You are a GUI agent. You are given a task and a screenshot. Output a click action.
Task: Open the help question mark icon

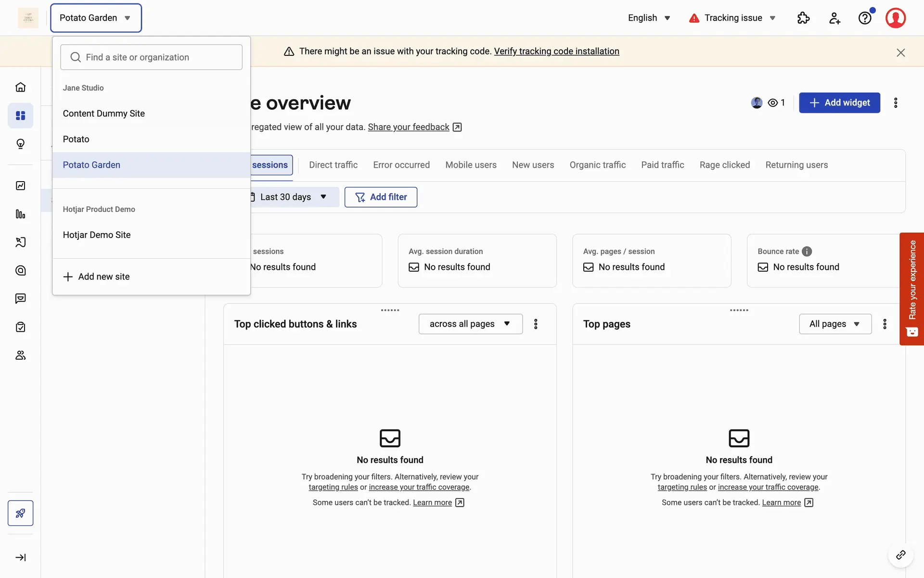point(865,18)
